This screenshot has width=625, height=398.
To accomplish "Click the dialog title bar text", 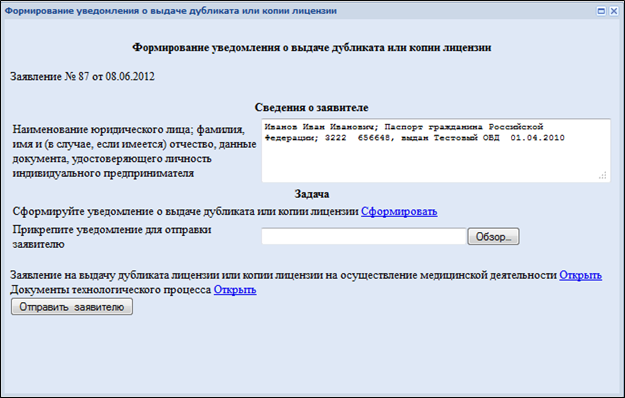I will 171,11.
